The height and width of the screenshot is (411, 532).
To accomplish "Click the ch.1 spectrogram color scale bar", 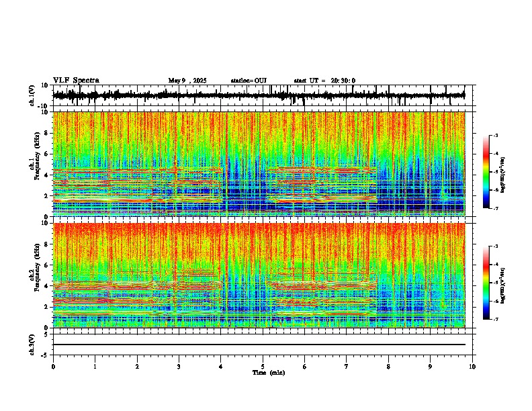I will [486, 171].
